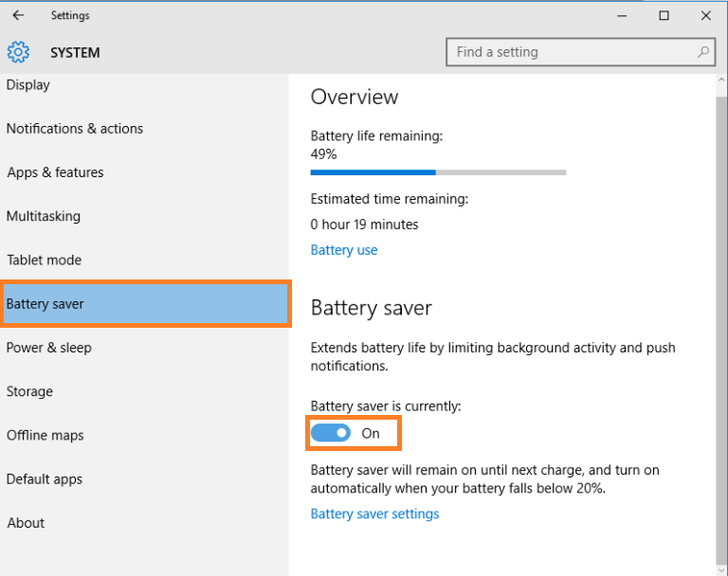Maximize the Settings window
Viewport: 728px width, 576px height.
[x=664, y=16]
